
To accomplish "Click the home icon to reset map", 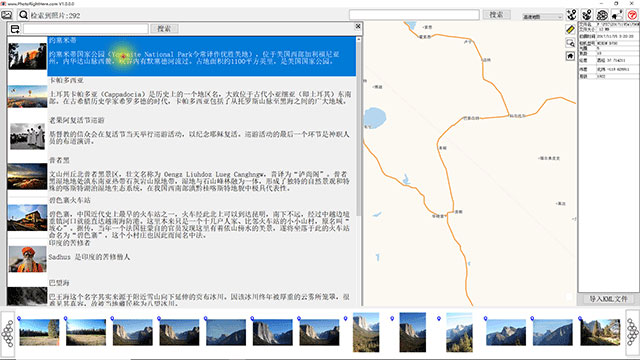I will (x=570, y=56).
